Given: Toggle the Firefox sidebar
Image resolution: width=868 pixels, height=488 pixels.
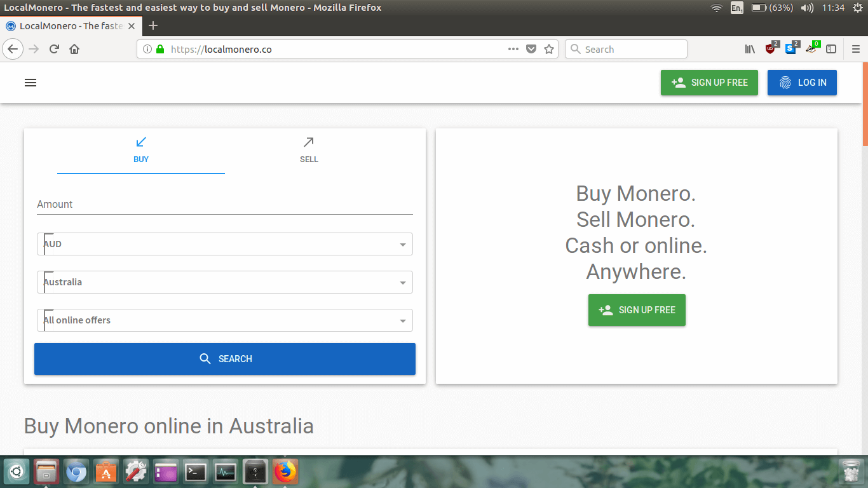Looking at the screenshot, I should pos(831,49).
